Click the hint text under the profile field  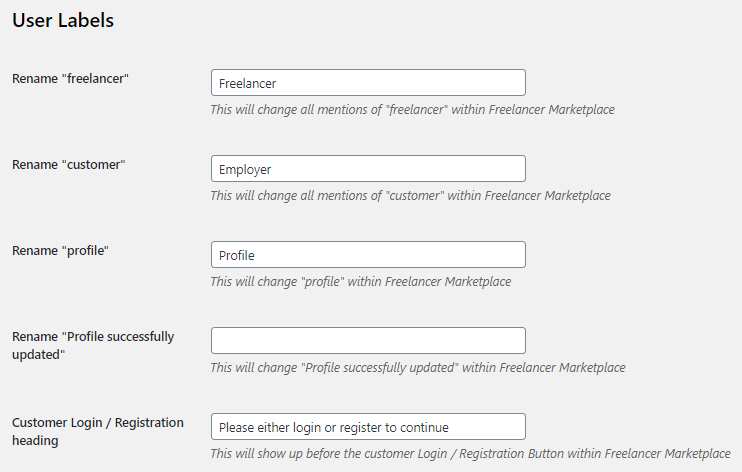pyautogui.click(x=361, y=282)
